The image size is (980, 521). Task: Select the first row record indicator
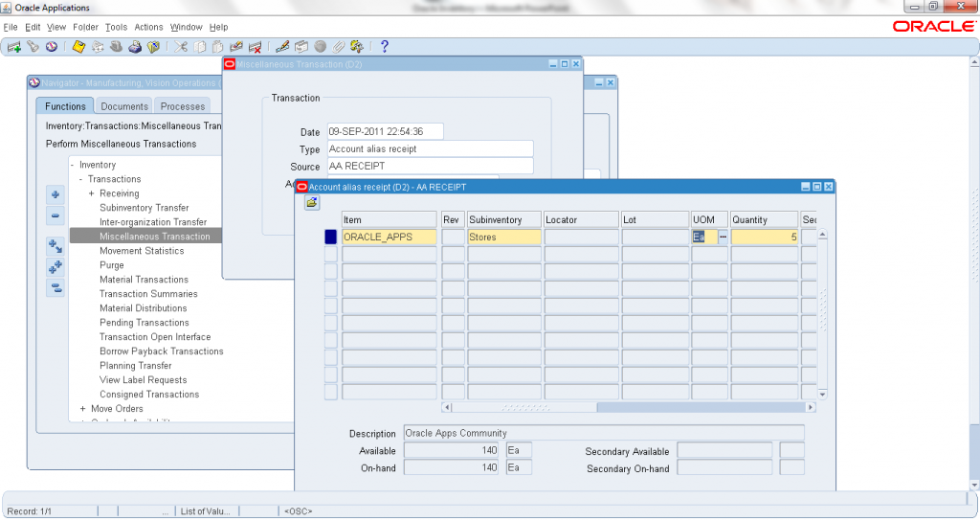coord(331,237)
